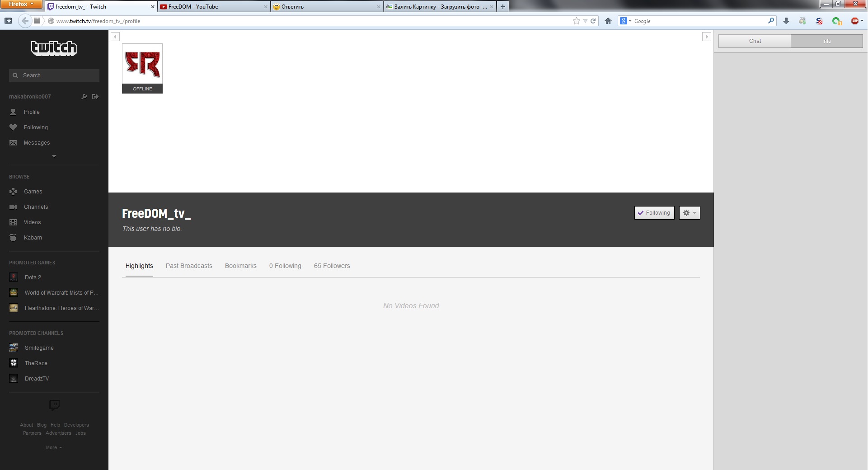Open the 65 Followers tab
The image size is (868, 470).
[x=332, y=266]
